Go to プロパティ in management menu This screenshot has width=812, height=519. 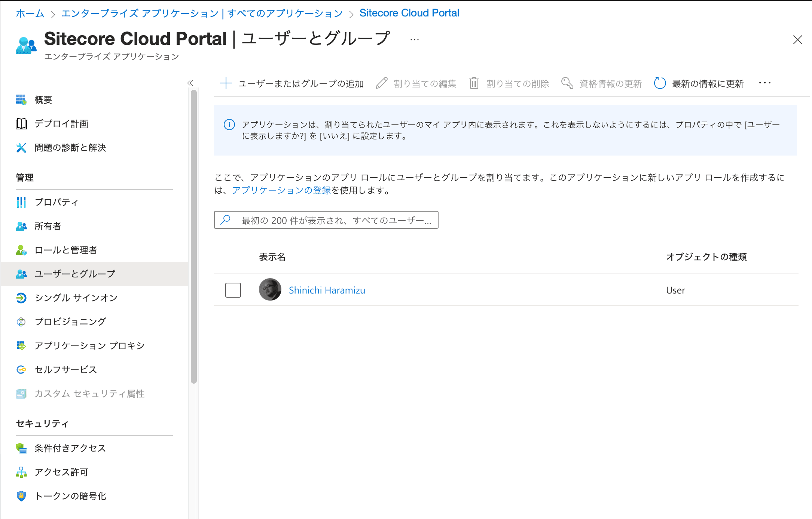(x=56, y=202)
